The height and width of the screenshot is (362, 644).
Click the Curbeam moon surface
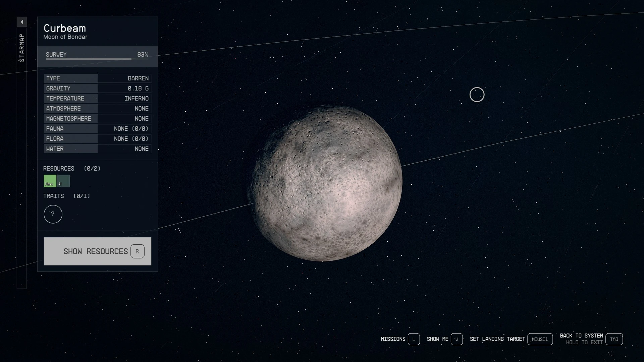point(327,183)
